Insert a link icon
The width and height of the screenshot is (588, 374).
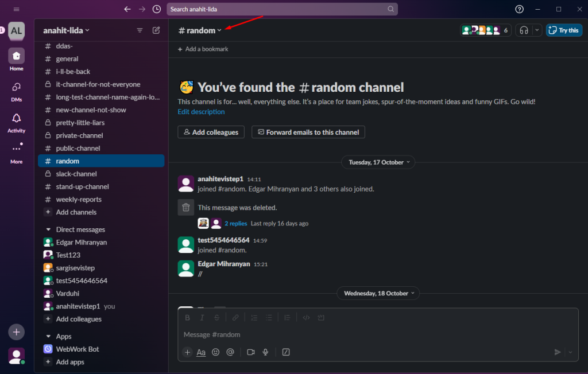(235, 318)
